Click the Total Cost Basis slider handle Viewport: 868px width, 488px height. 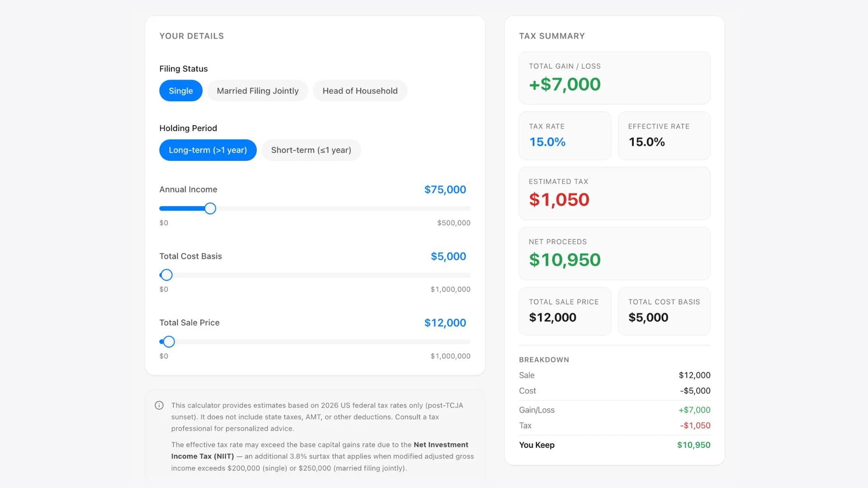pyautogui.click(x=166, y=275)
